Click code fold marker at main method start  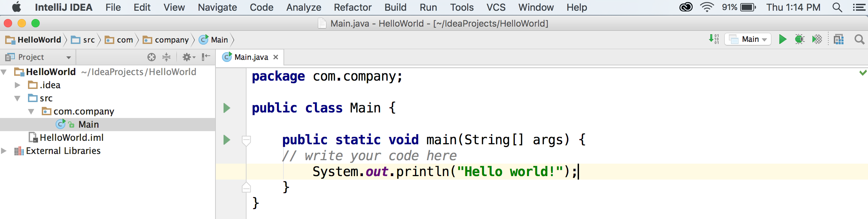point(246,141)
